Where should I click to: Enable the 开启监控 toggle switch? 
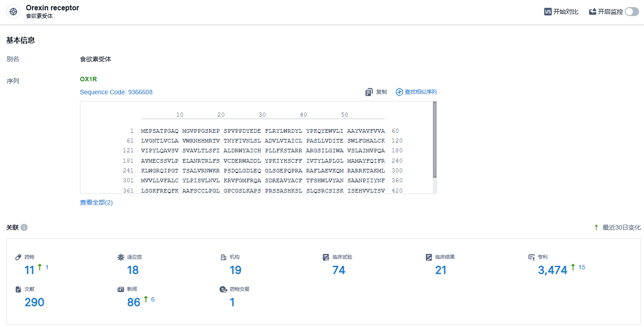coord(632,12)
